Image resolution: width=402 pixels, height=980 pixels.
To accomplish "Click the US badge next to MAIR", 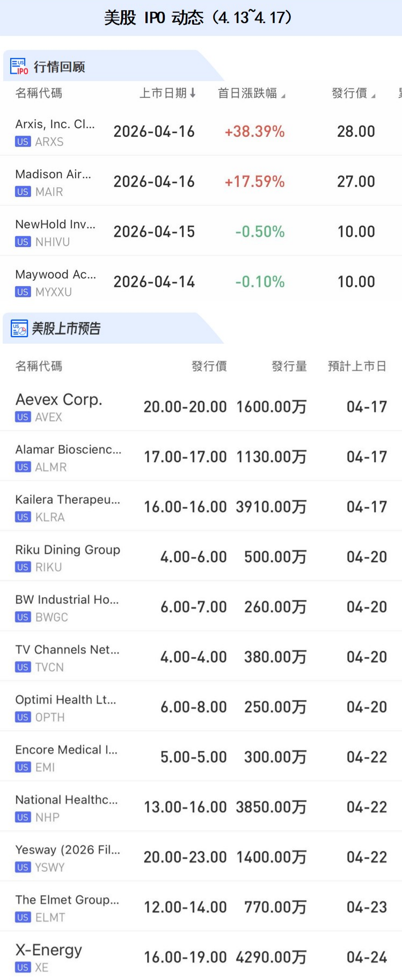I will pos(23,192).
